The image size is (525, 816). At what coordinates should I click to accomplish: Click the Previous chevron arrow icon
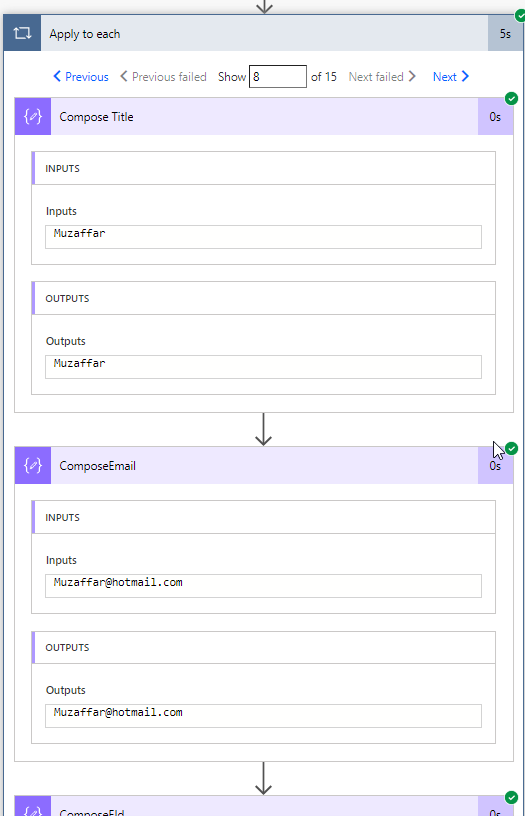click(x=57, y=76)
